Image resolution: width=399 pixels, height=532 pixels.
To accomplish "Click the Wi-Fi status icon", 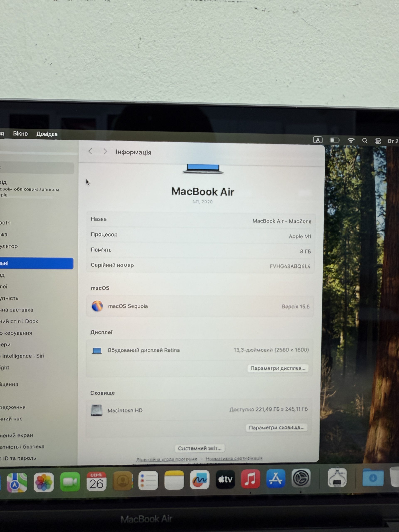I will pos(351,140).
